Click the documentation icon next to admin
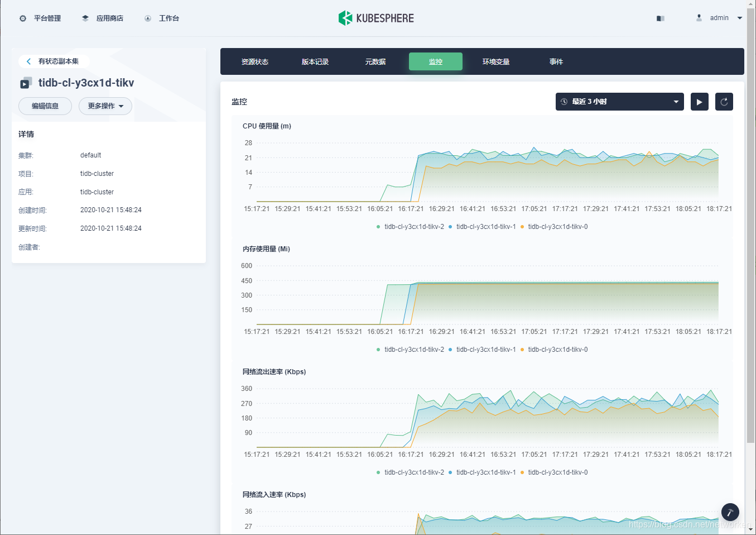Viewport: 756px width, 535px height. [661, 18]
